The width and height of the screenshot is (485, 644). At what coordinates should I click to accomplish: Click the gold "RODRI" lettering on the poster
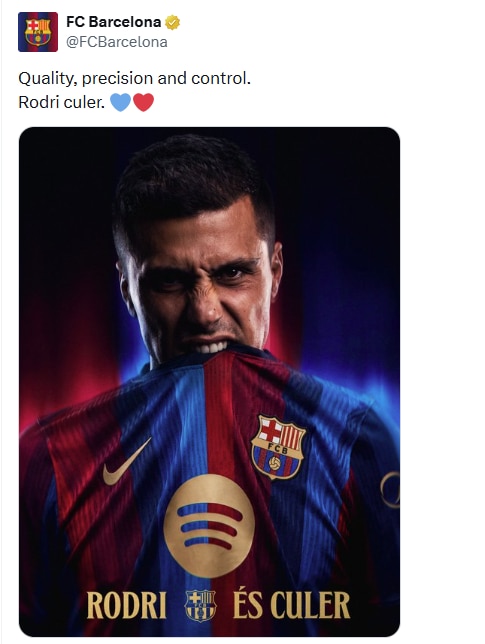126,605
